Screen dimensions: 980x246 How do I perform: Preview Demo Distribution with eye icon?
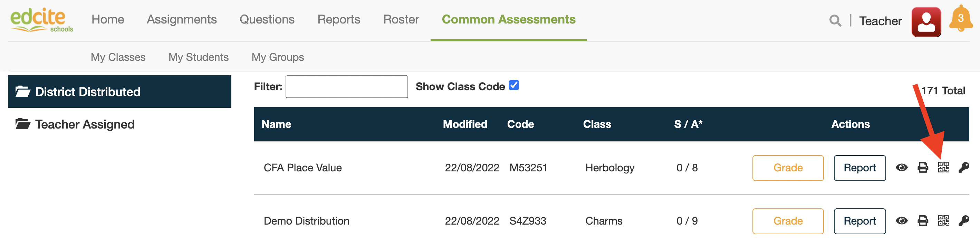pos(901,221)
